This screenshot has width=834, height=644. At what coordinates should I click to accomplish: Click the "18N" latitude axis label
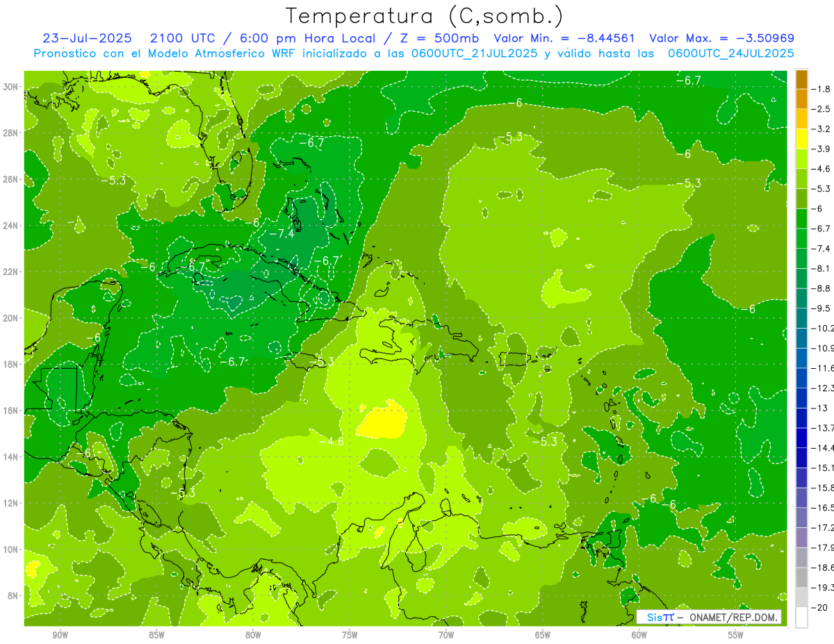click(x=12, y=364)
